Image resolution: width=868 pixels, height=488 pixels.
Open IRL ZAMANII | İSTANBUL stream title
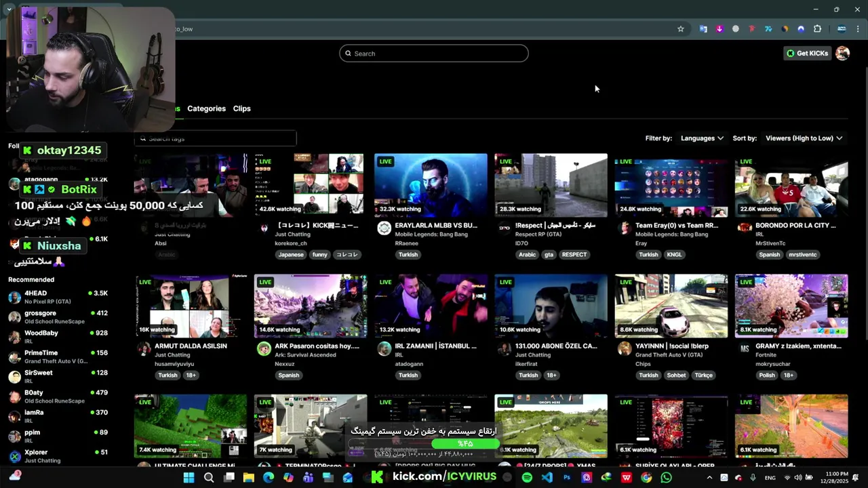pos(435,346)
